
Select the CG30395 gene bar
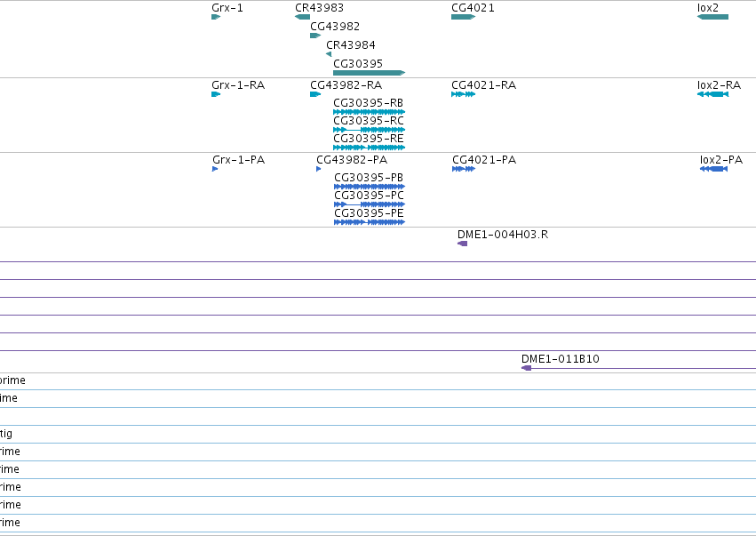click(370, 73)
